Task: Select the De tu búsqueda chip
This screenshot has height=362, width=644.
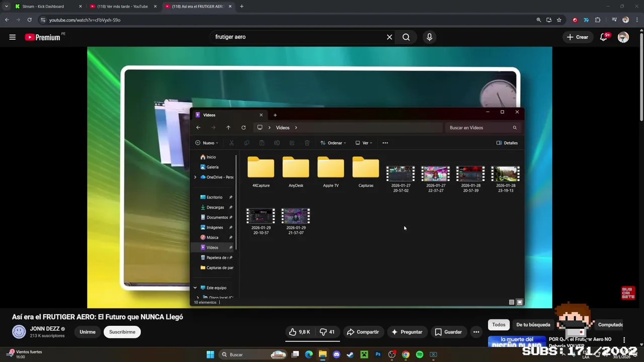Action: pos(533,325)
